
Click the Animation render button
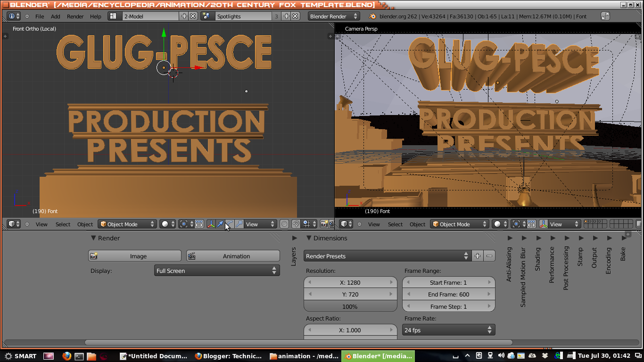click(233, 256)
